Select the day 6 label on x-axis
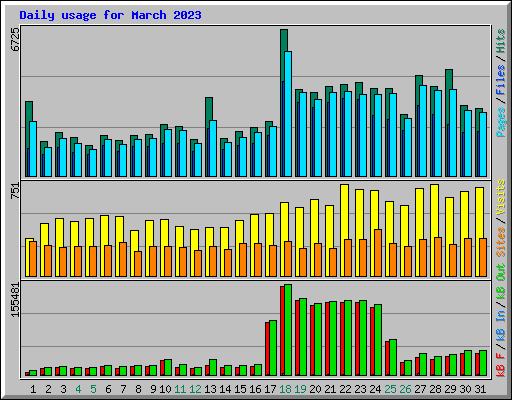 tap(108, 389)
